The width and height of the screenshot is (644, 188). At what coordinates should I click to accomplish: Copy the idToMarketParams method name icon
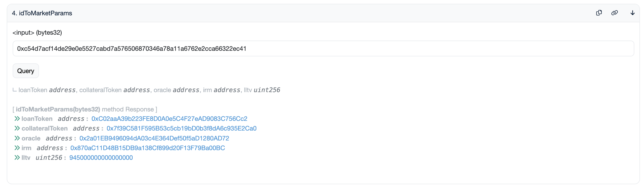click(599, 13)
